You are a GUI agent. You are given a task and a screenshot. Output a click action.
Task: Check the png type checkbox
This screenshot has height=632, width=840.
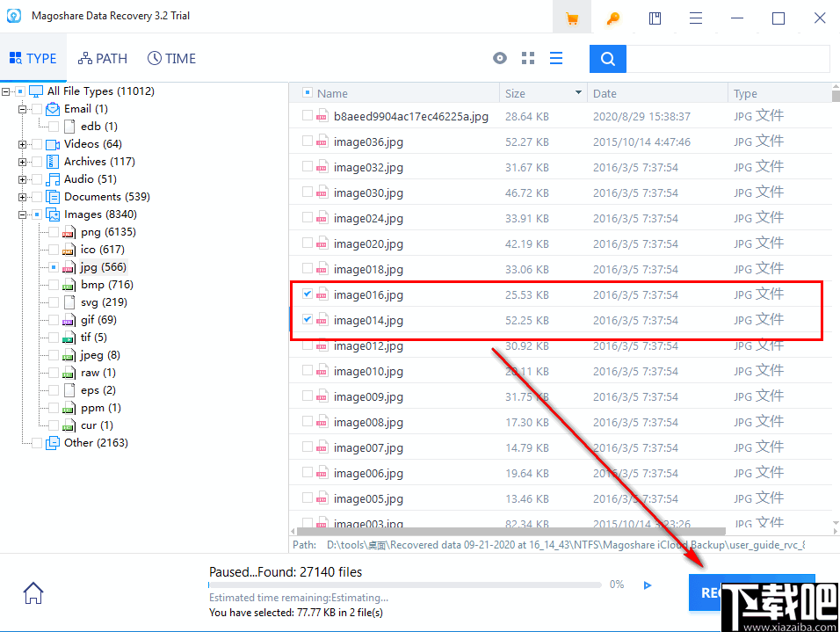coord(54,232)
